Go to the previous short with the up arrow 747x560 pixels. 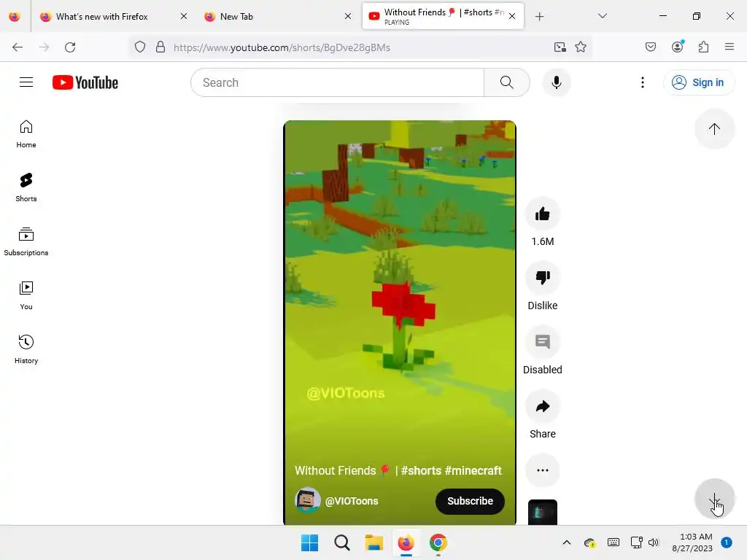[714, 128]
